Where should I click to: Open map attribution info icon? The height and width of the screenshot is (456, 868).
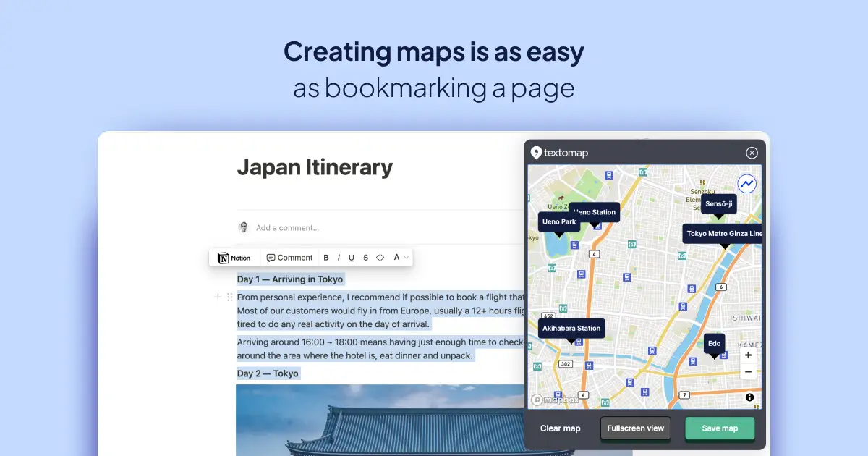click(749, 397)
